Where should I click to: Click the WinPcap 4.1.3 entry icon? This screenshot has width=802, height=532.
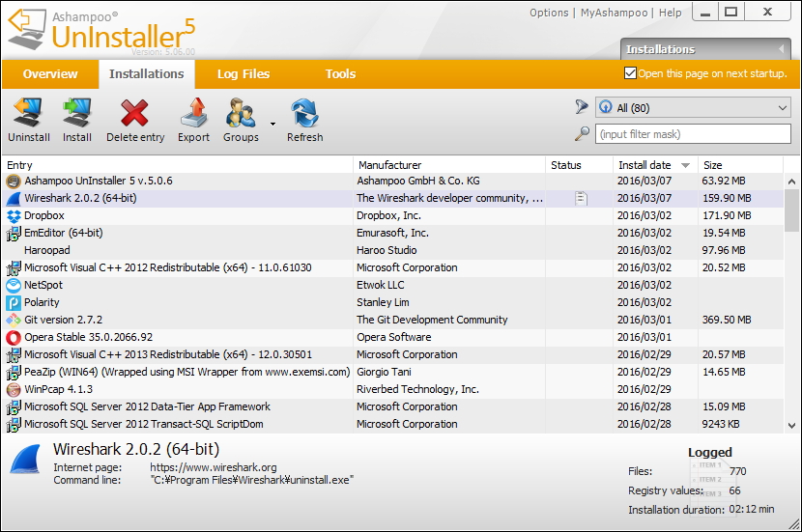pos(14,389)
